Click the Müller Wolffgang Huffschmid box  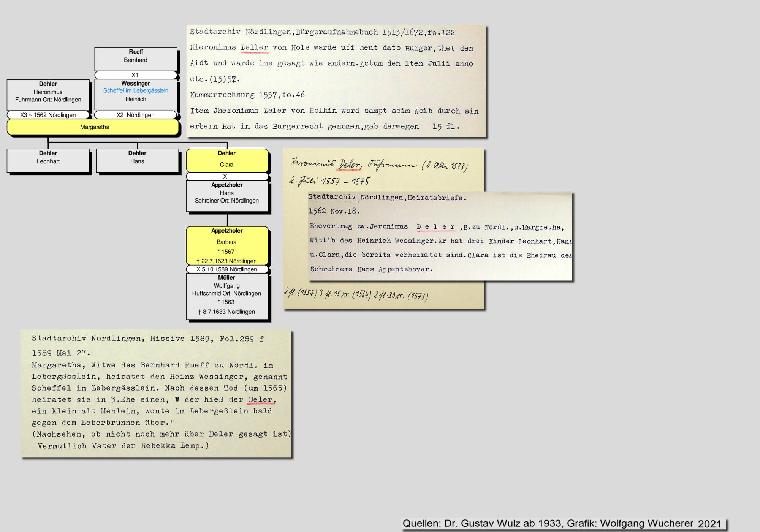pos(227,296)
